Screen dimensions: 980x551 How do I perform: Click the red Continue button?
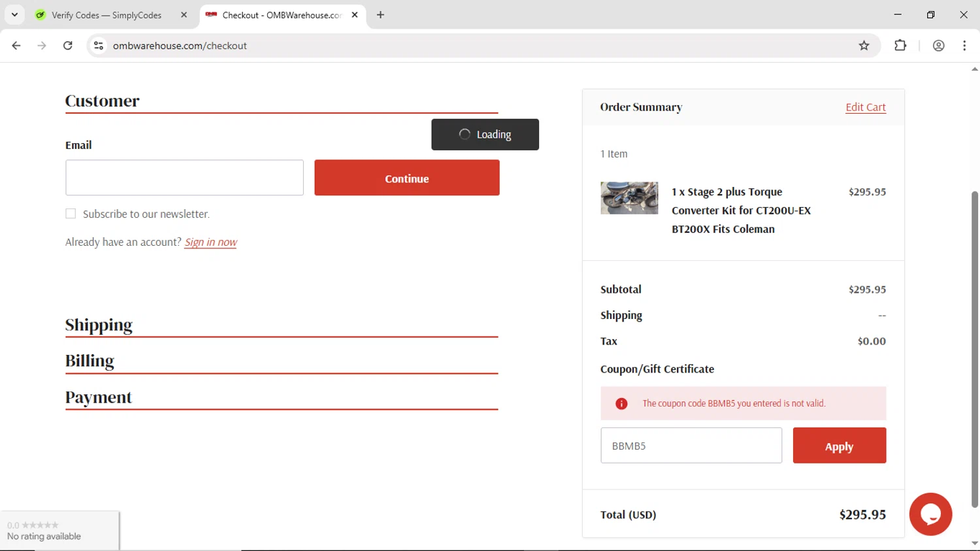[407, 178]
